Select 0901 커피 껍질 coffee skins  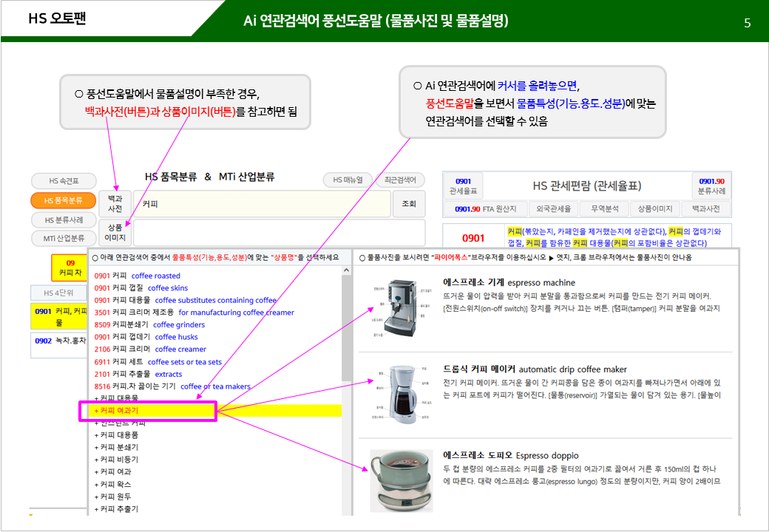point(141,288)
